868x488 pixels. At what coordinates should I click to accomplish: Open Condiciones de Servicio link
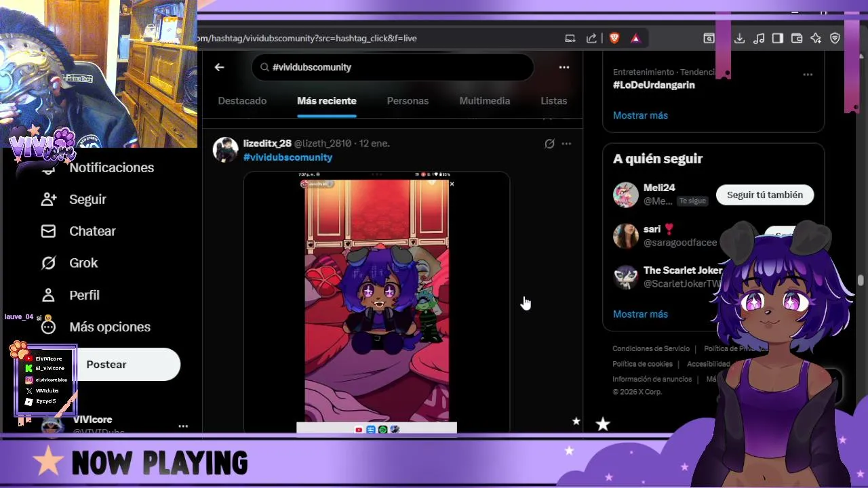click(x=651, y=349)
